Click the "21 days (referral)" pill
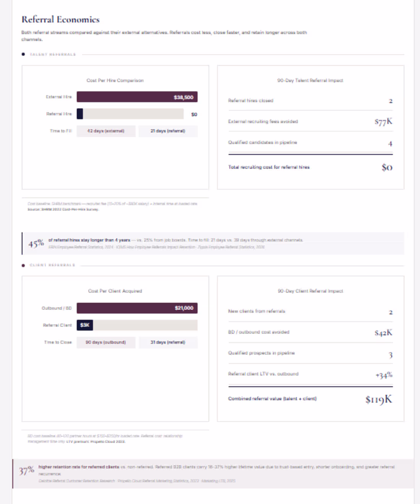Screen dimensions: 420x504 pos(168,131)
